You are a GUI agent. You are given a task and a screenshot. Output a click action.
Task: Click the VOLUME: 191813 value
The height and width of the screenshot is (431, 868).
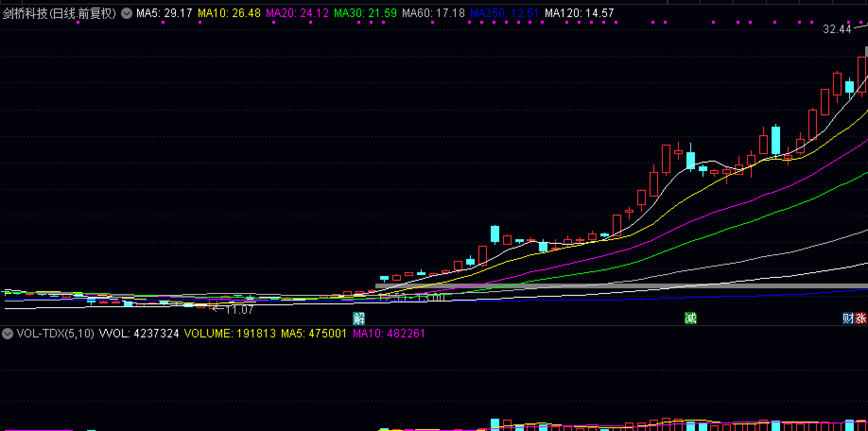(230, 334)
